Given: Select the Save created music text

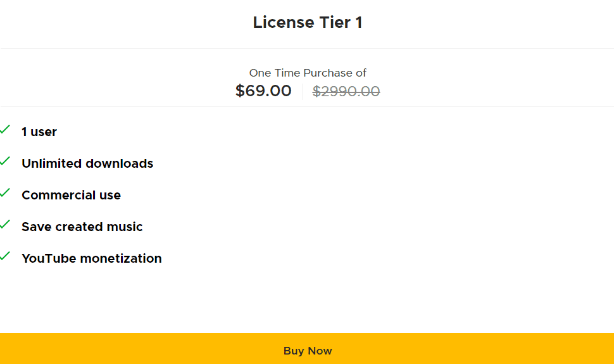Looking at the screenshot, I should coord(82,227).
